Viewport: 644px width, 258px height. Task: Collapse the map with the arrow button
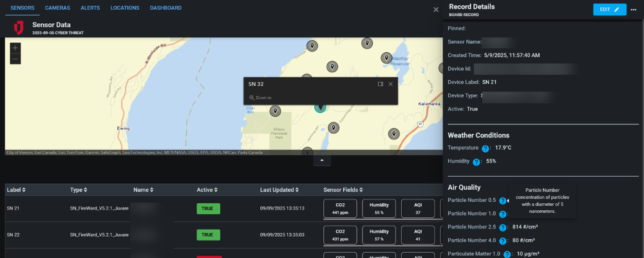point(322,160)
